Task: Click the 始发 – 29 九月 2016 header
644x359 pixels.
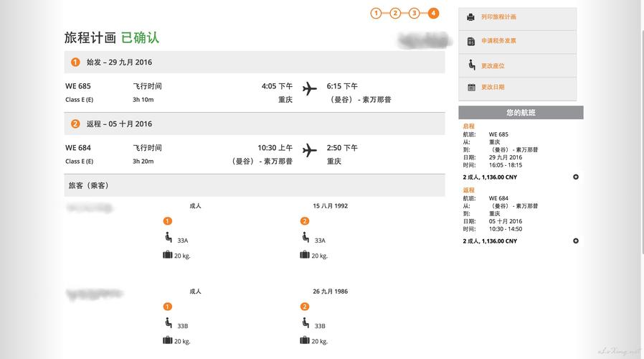Action: (x=255, y=62)
